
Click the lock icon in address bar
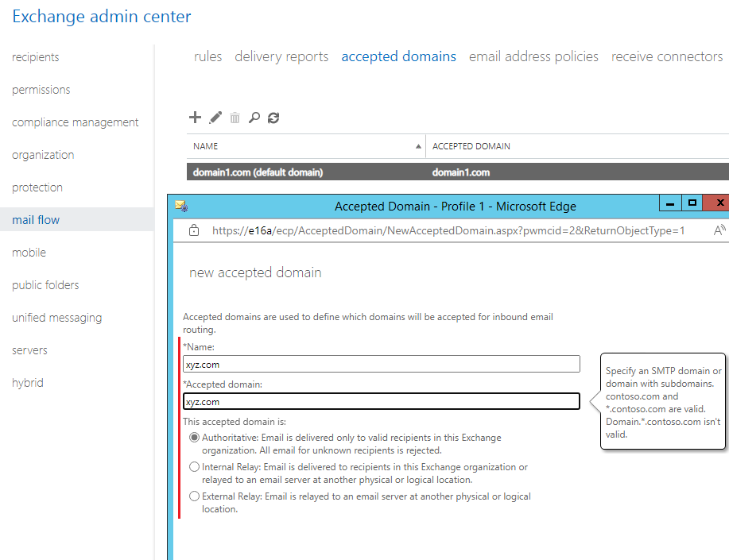[x=194, y=230]
